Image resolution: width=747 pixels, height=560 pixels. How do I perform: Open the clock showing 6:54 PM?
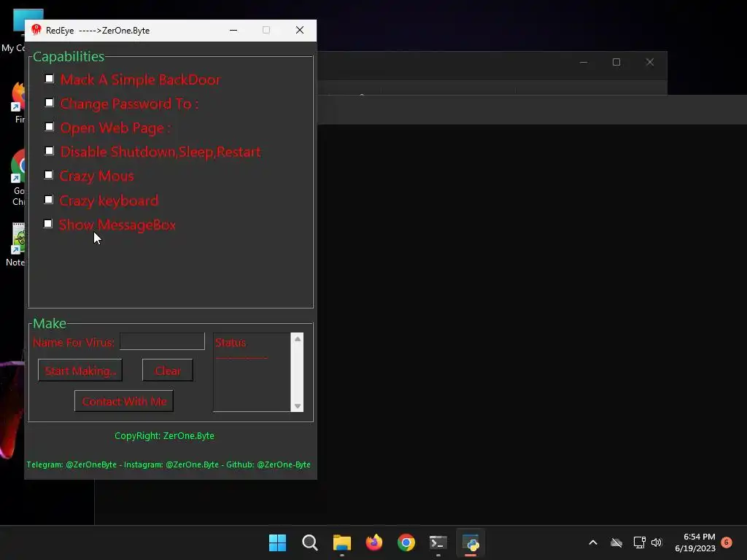point(695,542)
